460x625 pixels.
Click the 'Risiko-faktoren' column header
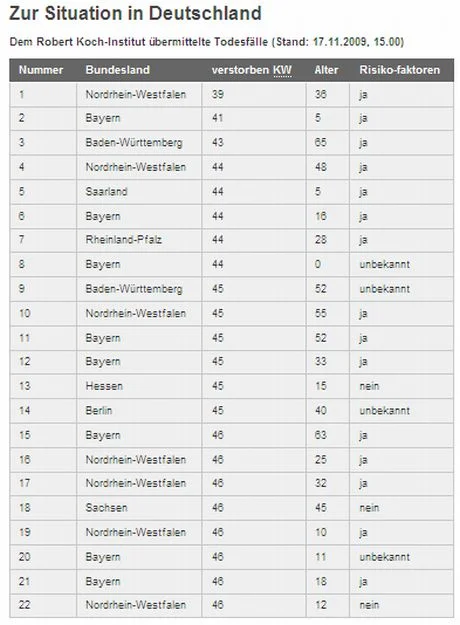tap(399, 70)
